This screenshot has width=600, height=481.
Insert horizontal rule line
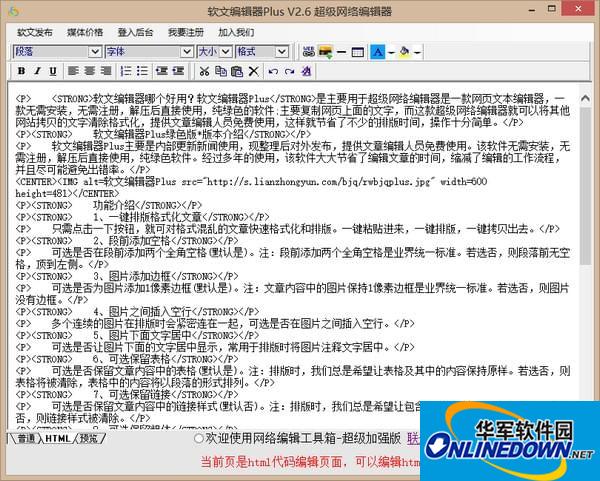click(342, 52)
